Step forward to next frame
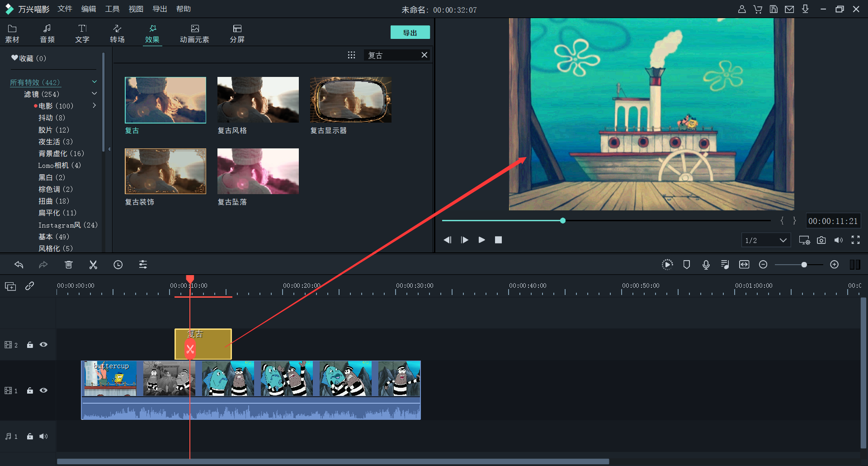 point(464,240)
